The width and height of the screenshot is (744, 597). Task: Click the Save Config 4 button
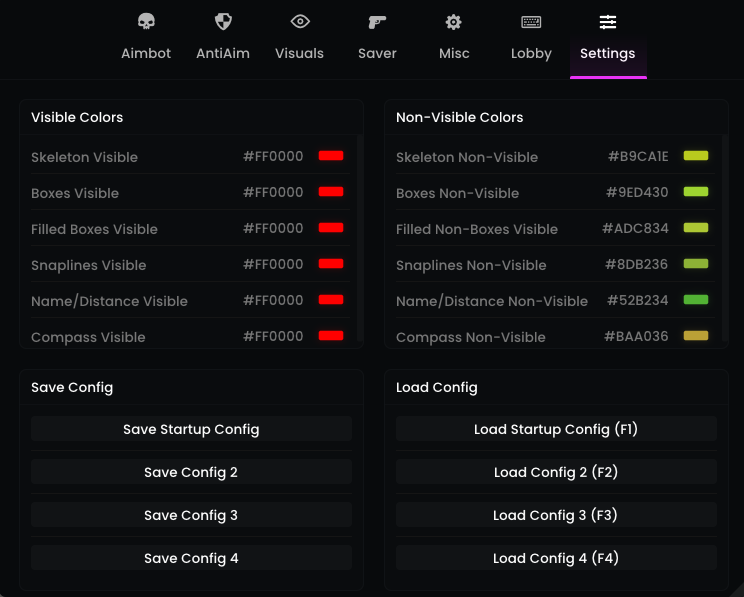[191, 558]
